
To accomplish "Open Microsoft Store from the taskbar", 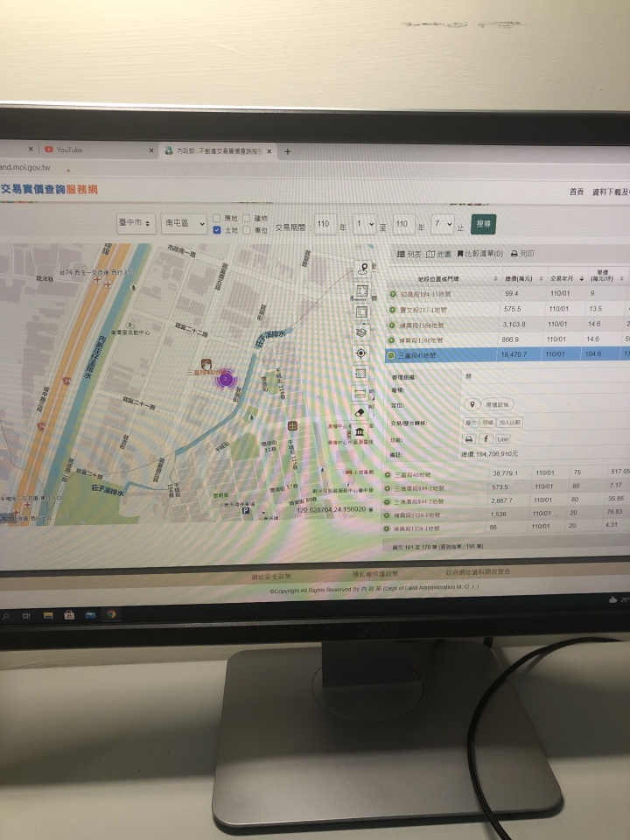I will click(69, 615).
